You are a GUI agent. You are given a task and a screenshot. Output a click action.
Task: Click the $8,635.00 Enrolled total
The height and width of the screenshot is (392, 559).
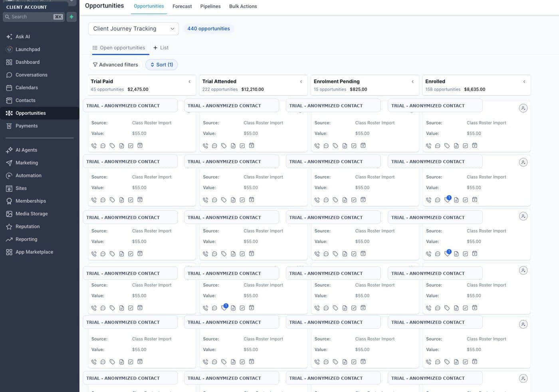[x=475, y=89]
